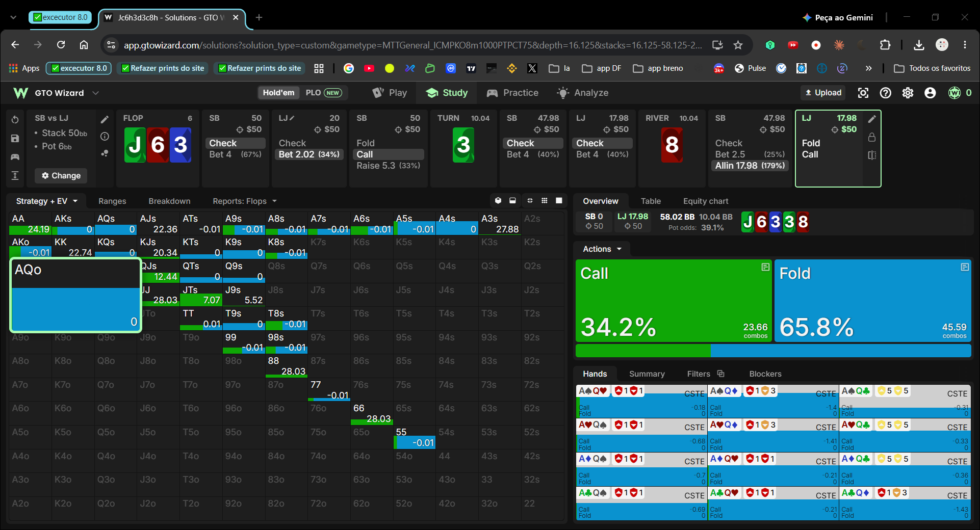
Task: Show more bookmarks via double chevron
Action: tap(868, 68)
